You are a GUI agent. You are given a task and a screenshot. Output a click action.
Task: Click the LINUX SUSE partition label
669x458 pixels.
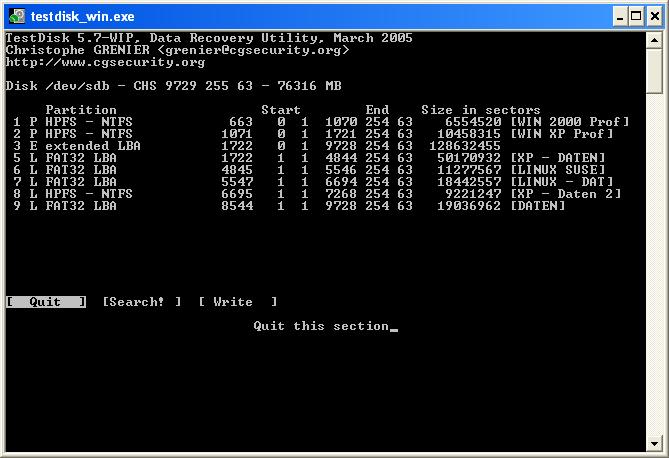click(558, 169)
